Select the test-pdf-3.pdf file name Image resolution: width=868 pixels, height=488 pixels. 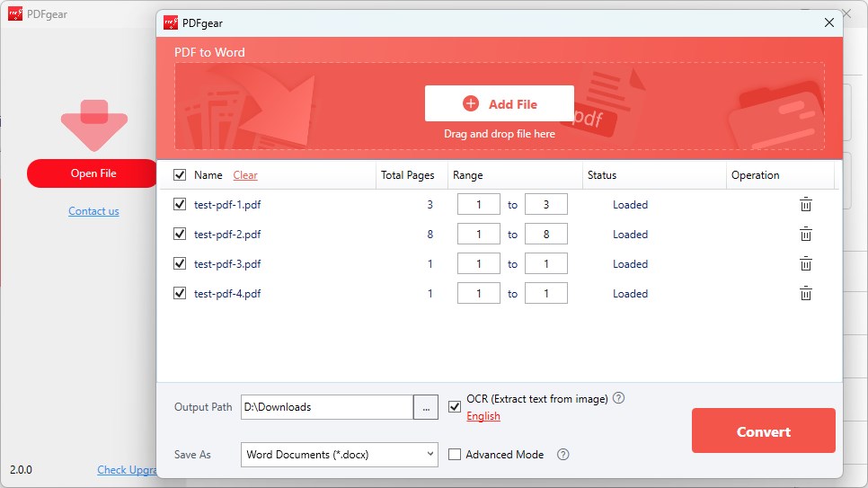click(x=227, y=263)
